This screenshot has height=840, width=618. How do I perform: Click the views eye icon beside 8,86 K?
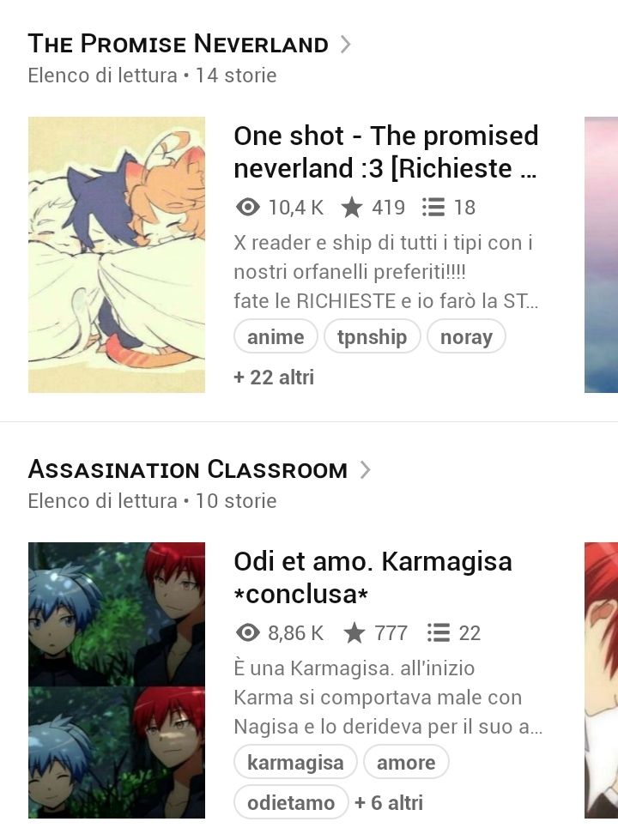click(247, 632)
